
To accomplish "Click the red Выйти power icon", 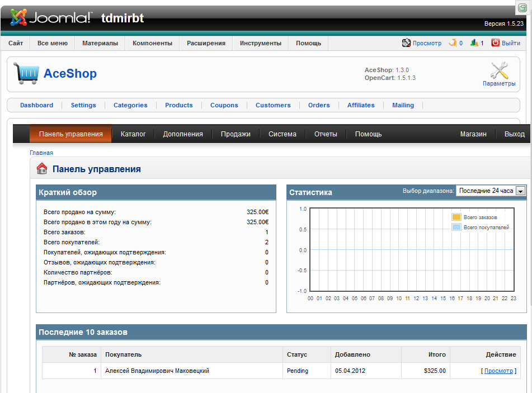I will [x=495, y=42].
